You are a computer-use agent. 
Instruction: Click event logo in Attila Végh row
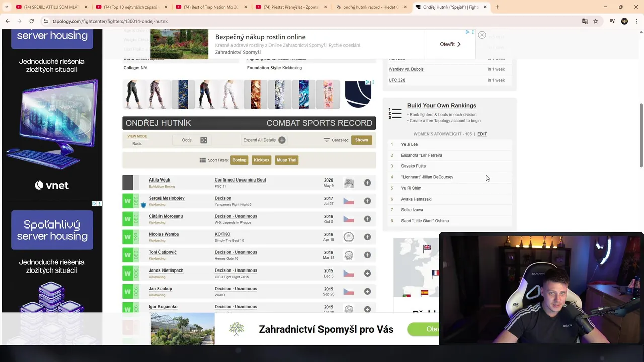point(348,183)
